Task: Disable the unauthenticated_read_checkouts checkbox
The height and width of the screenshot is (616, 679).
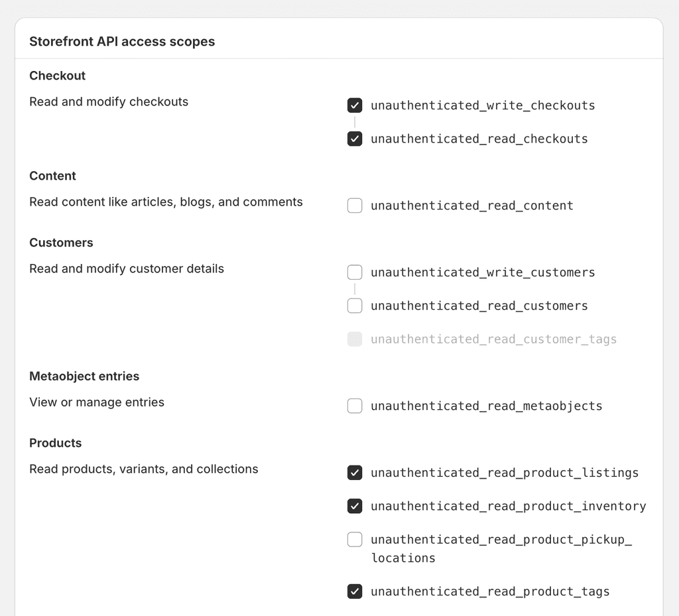Action: coord(355,139)
